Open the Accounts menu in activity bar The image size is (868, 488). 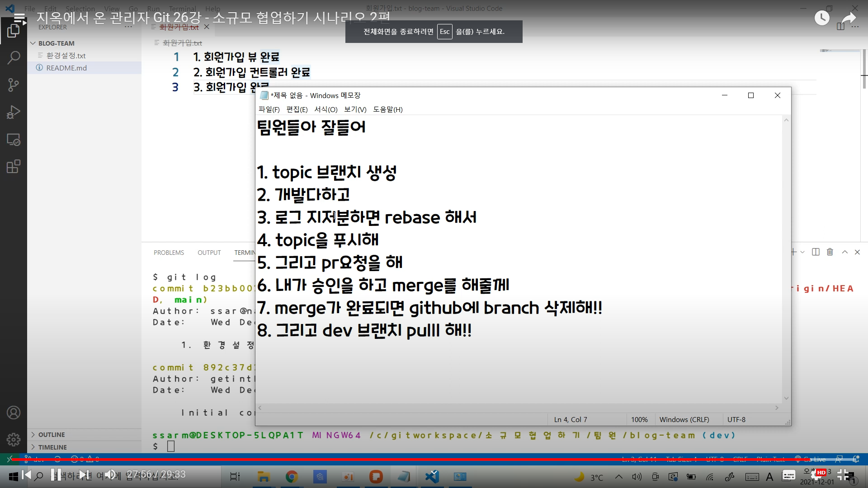tap(14, 413)
